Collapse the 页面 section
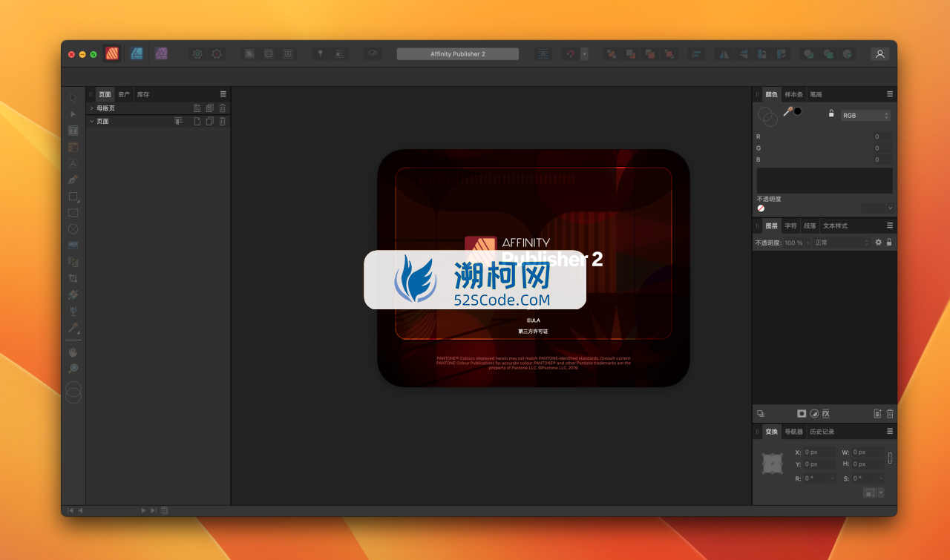The image size is (950, 560). coord(91,121)
